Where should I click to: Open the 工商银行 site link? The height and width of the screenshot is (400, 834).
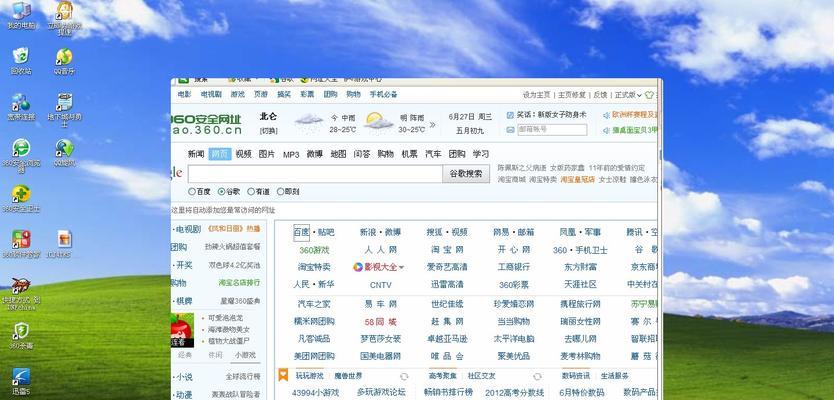tap(514, 267)
